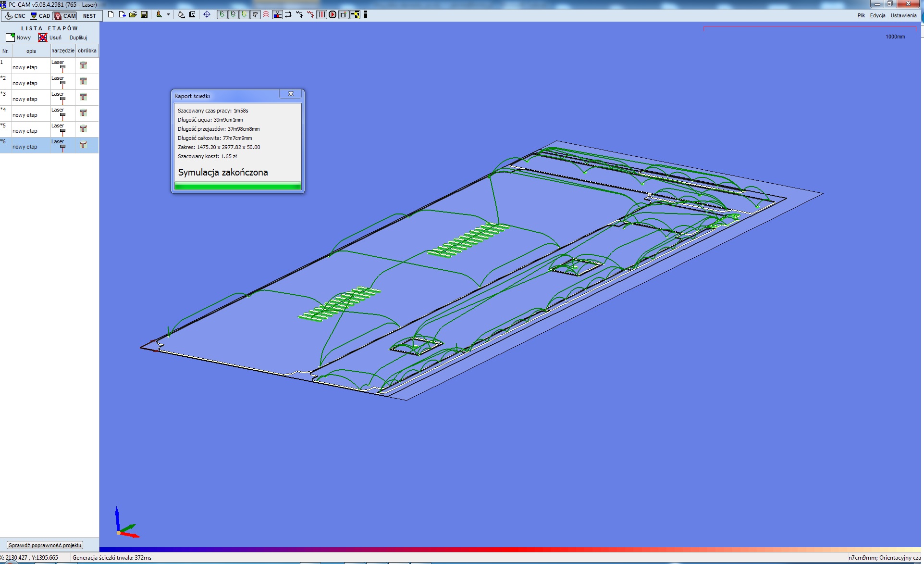The height and width of the screenshot is (564, 924).
Task: Switch to the CAD mode tab
Action: (40, 15)
